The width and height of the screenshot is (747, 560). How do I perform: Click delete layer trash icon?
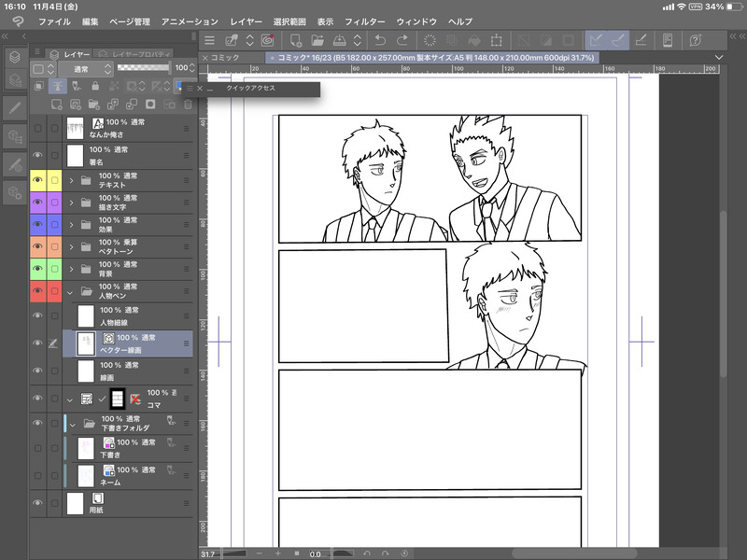tap(189, 105)
